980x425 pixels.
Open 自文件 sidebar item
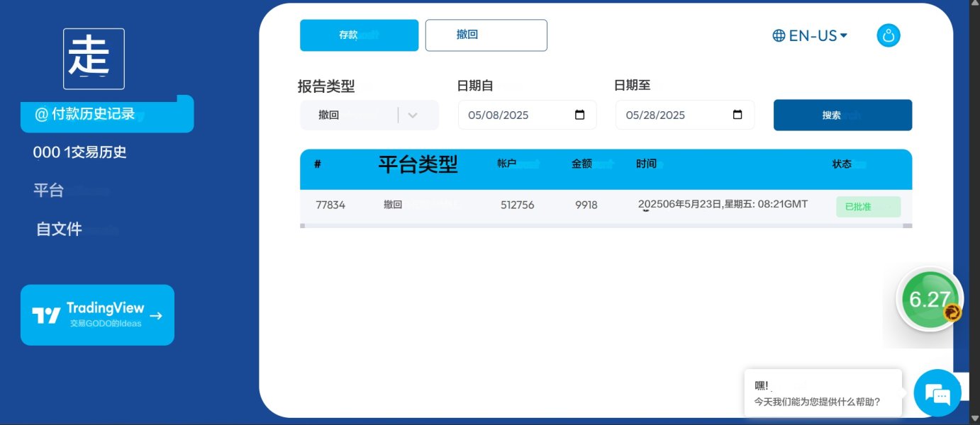click(x=59, y=229)
